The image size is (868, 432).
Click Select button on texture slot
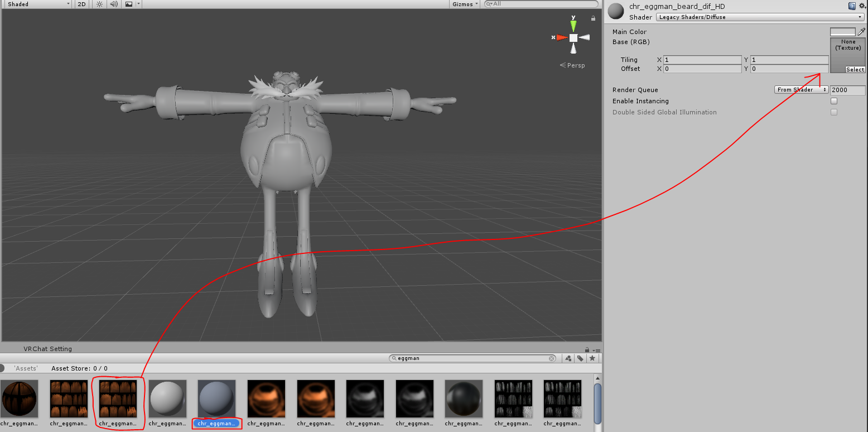tap(855, 70)
